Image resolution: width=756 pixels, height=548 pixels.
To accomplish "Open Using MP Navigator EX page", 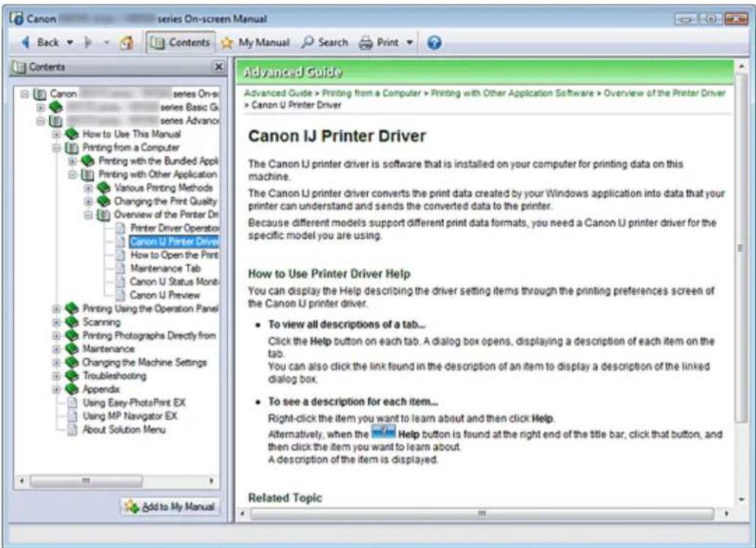I will point(130,416).
